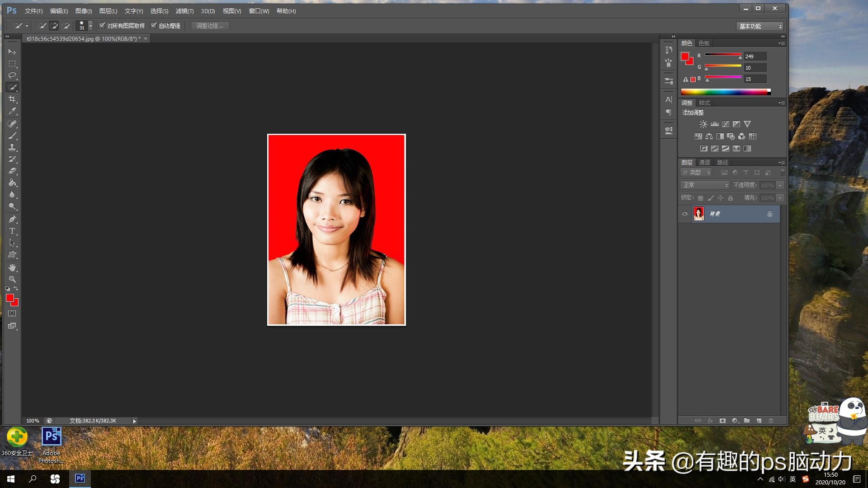The image size is (868, 488).
Task: Switch to the 通道 tab
Action: (x=704, y=162)
